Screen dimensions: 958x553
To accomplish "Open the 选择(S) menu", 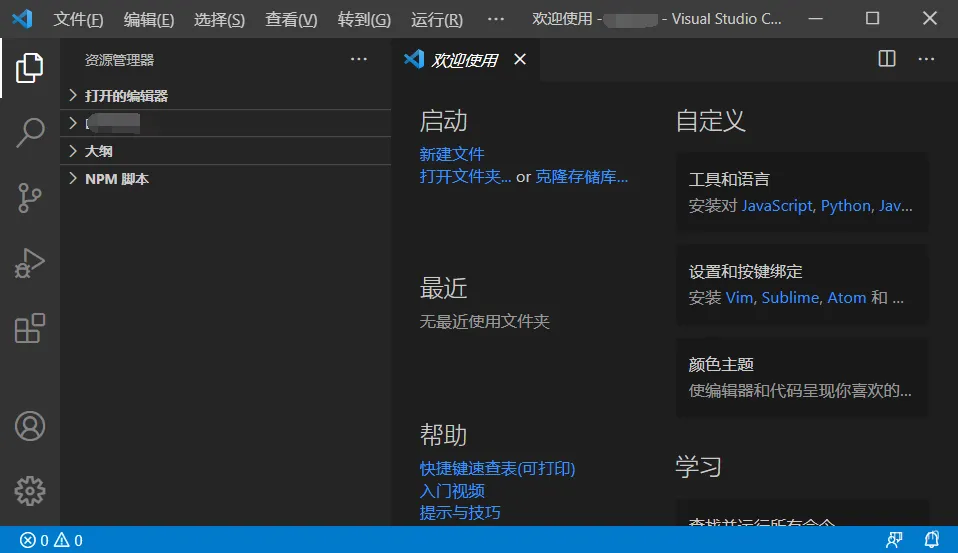I will click(219, 20).
